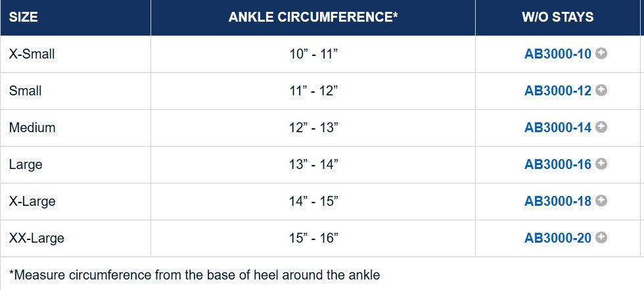Click the ANKLE CIRCUMFERENCE column header

click(313, 18)
